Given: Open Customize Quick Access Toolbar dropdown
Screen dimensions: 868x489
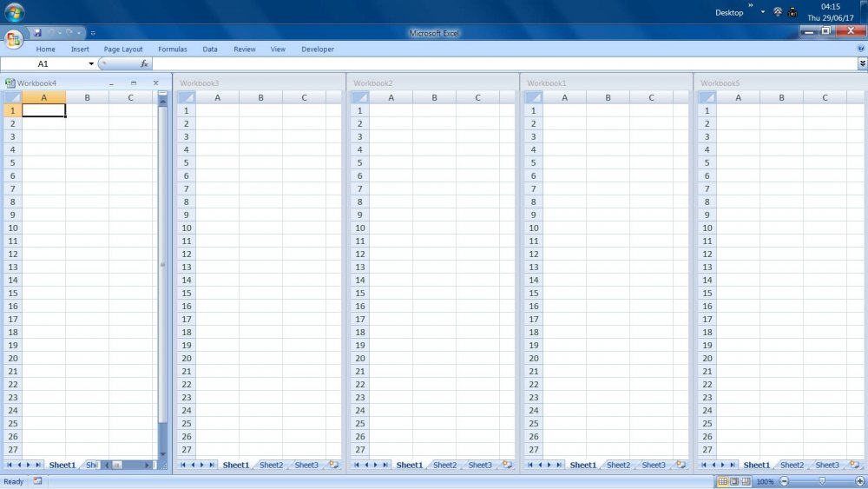Looking at the screenshot, I should 93,33.
